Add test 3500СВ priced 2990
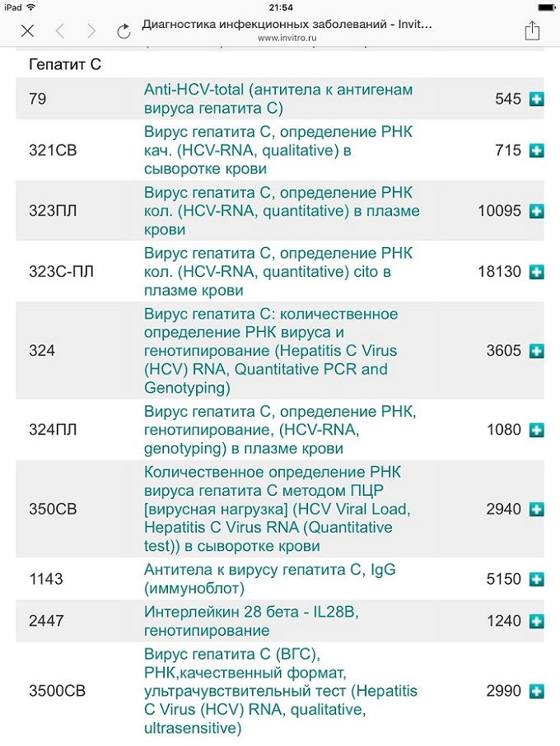This screenshot has width=560, height=746. pos(537,691)
